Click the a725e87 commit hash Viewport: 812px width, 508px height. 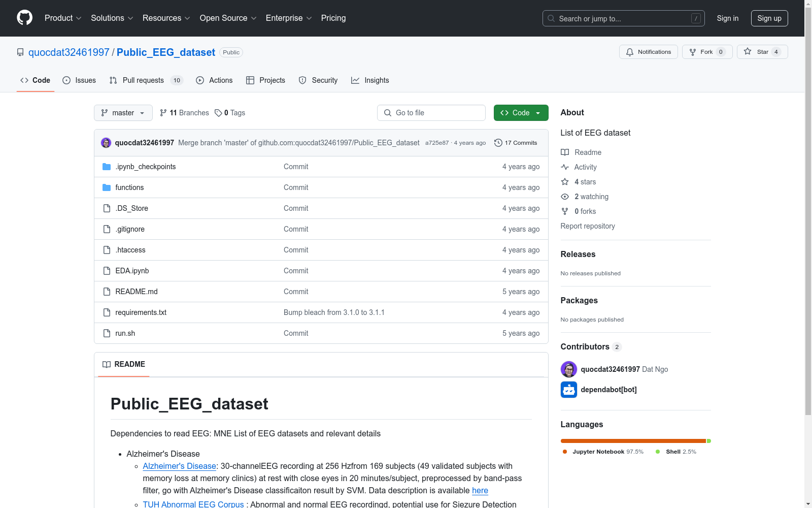[x=437, y=143]
